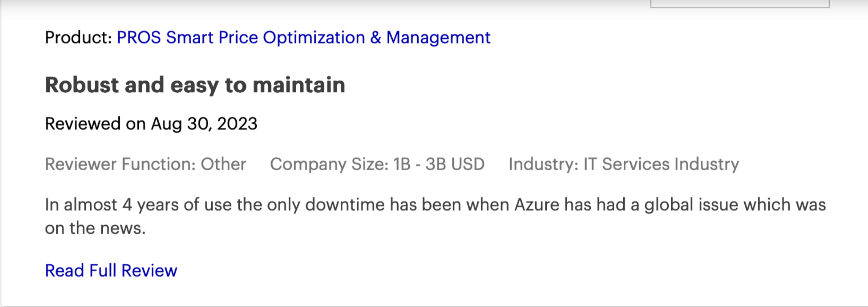Screen dimensions: 868x307
Task: Click the word "Management" in the product link
Action: point(438,38)
